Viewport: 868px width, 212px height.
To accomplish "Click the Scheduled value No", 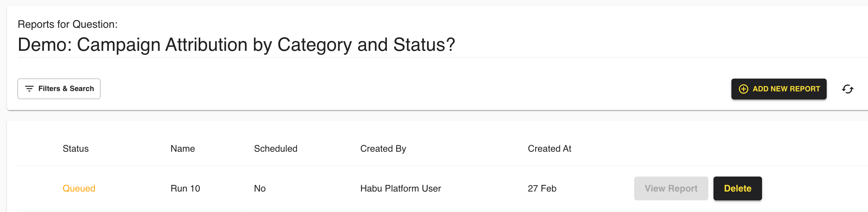I will (x=260, y=188).
